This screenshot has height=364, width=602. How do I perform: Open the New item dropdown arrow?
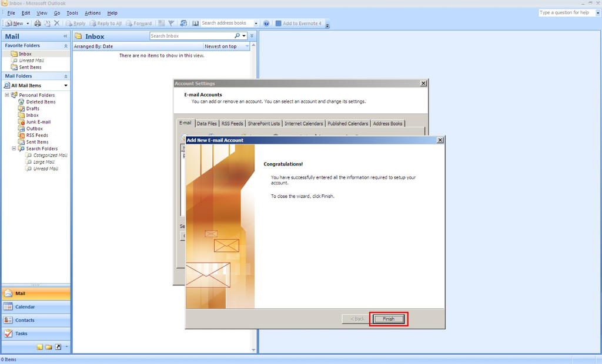pyautogui.click(x=28, y=23)
